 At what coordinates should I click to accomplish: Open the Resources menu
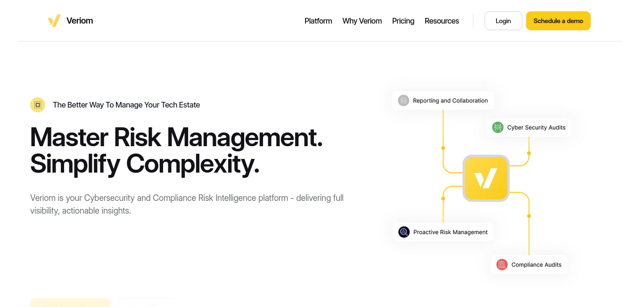pos(442,21)
